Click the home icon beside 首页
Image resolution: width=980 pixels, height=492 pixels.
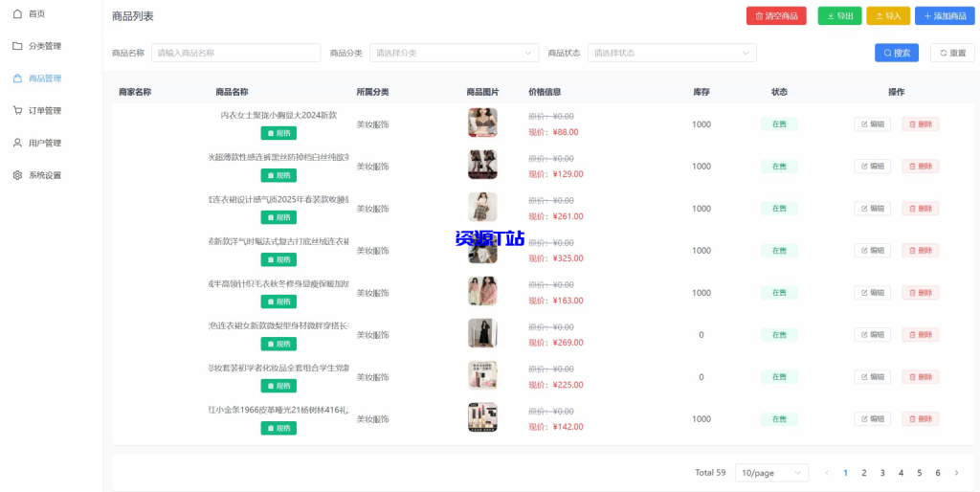17,13
